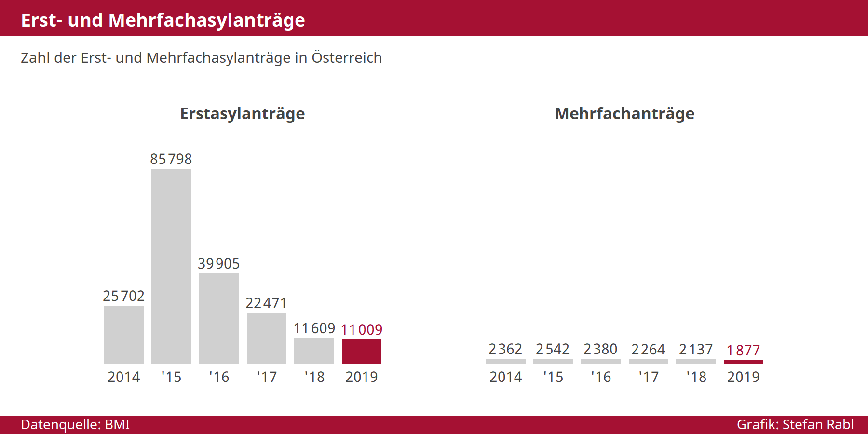Click the 'Datenquelle: BMI' footer text
Screen dimensions: 868x434
[75, 425]
